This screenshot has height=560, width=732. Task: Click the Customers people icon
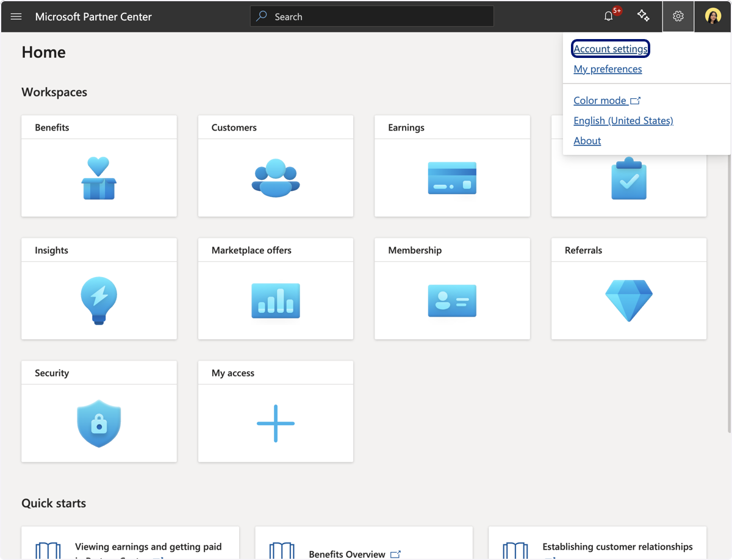tap(276, 178)
